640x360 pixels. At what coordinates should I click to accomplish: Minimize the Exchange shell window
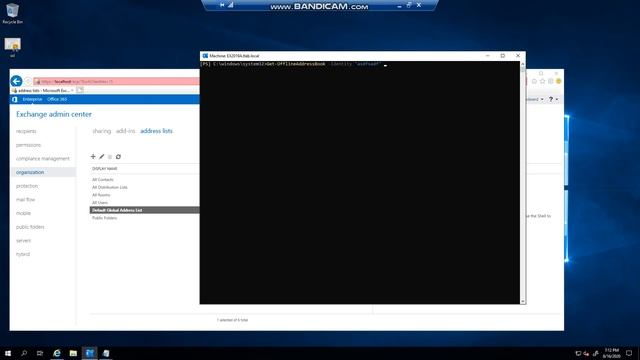tap(488, 56)
